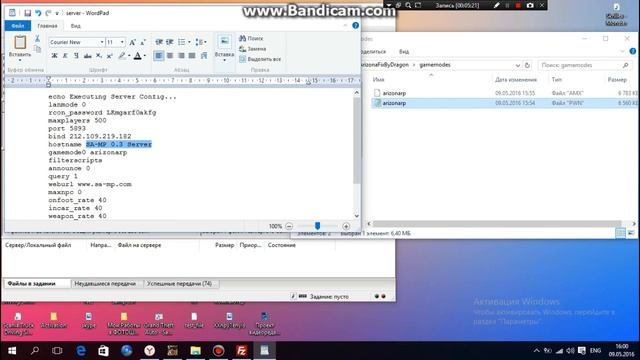Viewport: 640px width, 360px height.
Task: Cut selection with the scissors icon
Action: pos(37,38)
